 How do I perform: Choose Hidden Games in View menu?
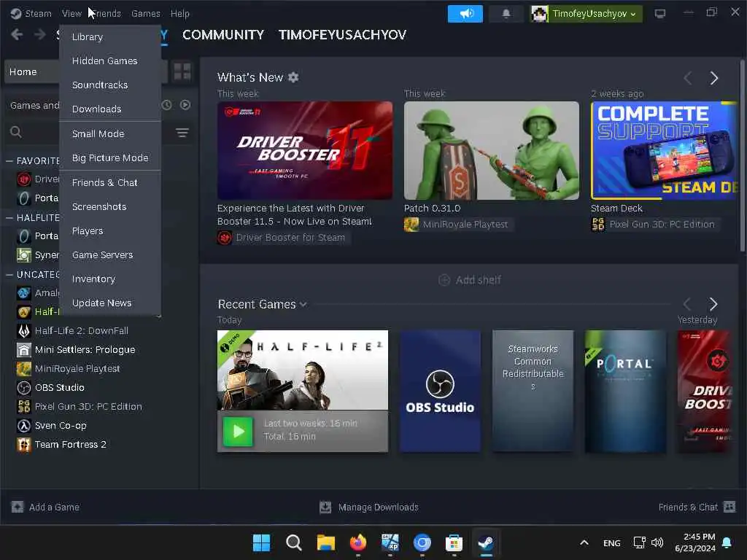110,61
